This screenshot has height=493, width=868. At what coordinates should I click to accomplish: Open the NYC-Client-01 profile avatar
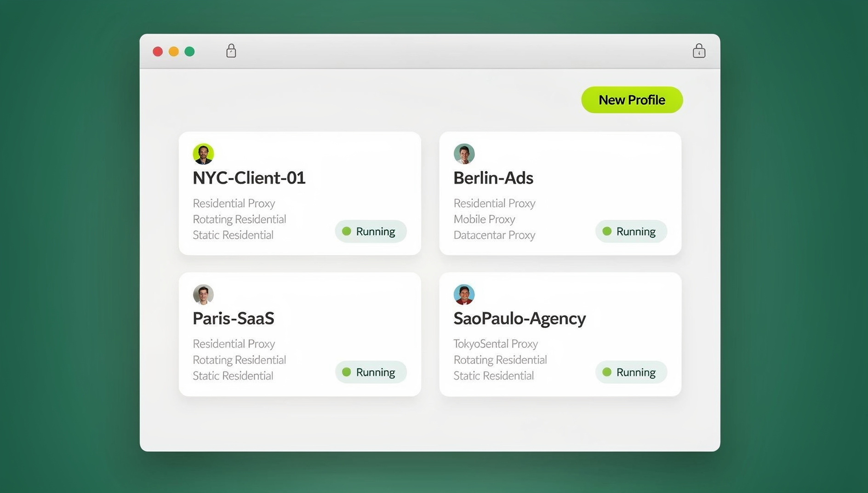click(x=203, y=154)
